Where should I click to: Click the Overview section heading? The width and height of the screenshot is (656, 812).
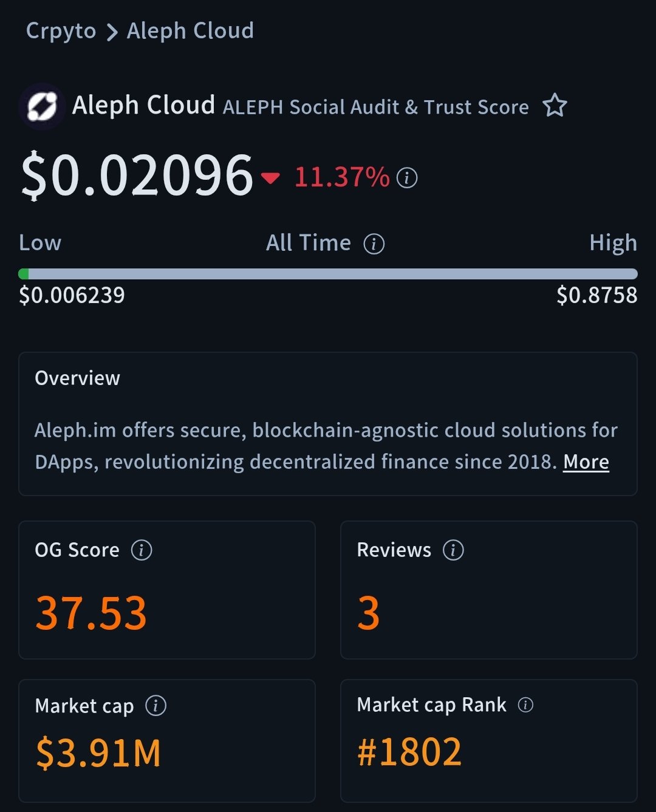[x=78, y=378]
